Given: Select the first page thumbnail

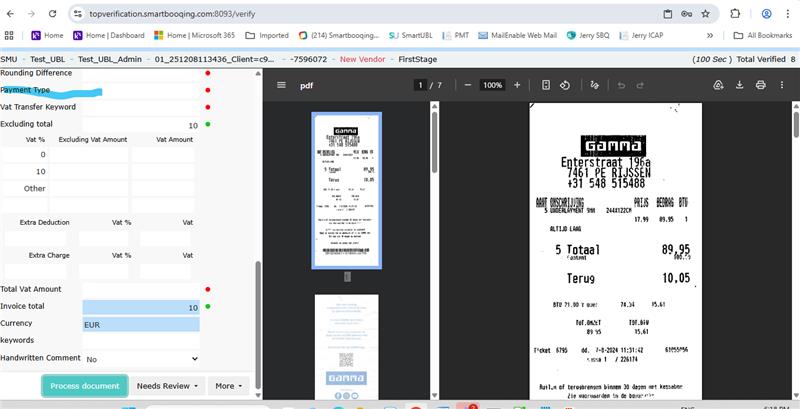Looking at the screenshot, I should (x=345, y=190).
